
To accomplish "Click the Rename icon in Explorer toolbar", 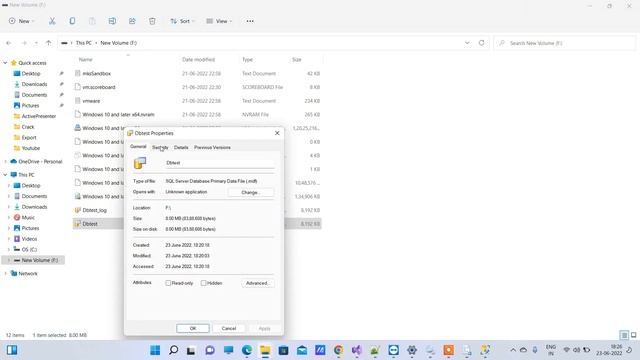I will 112,21.
